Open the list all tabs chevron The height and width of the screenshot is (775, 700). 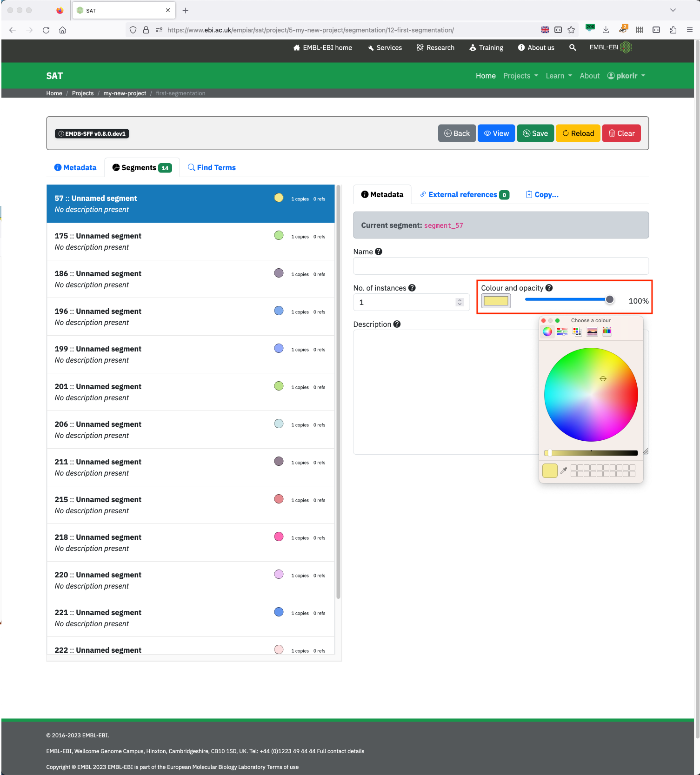pos(673,10)
